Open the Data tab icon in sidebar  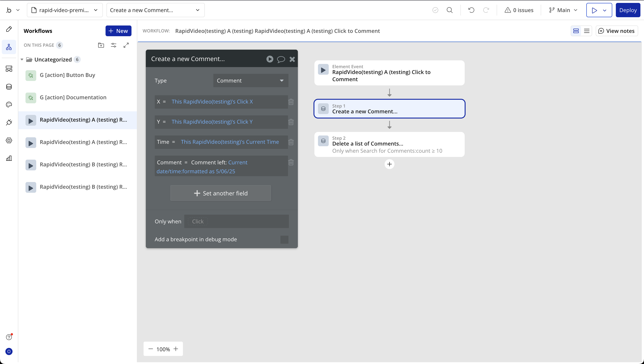coord(9,87)
